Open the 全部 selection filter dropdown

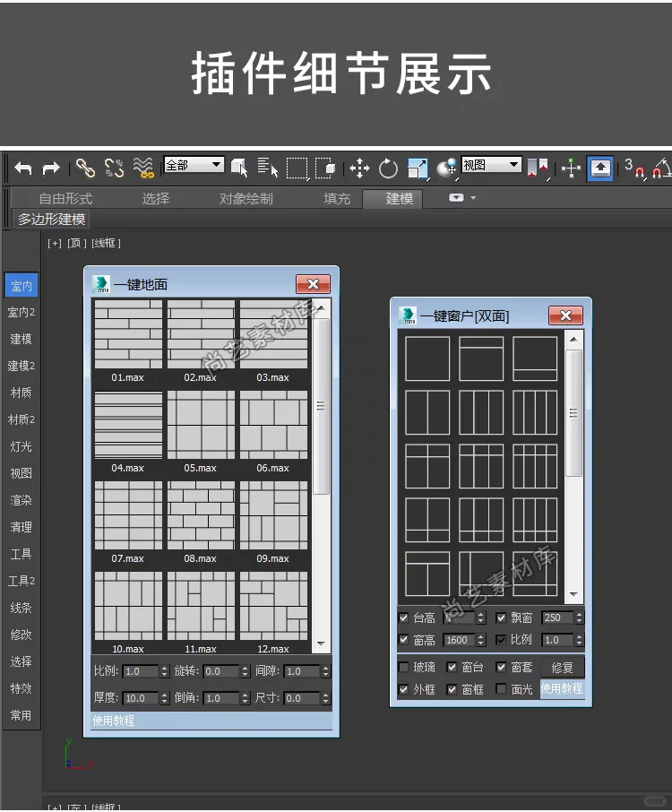coord(194,165)
